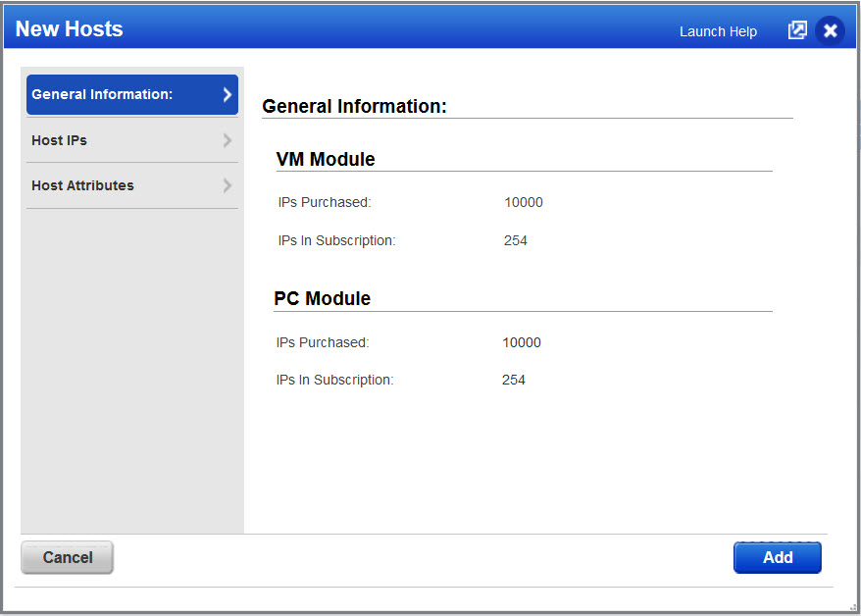The width and height of the screenshot is (861, 616).
Task: Dismiss the New Hosts dialog
Action: click(x=830, y=29)
